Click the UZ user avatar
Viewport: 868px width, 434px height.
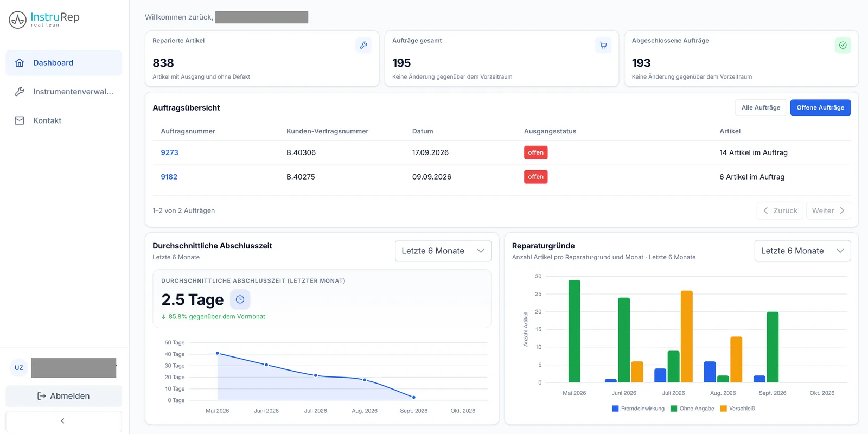tap(19, 368)
